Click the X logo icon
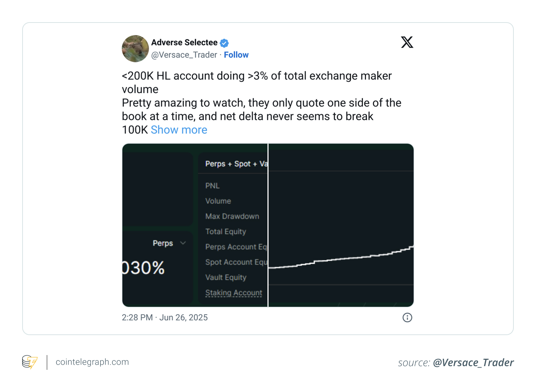The width and height of the screenshot is (536, 392). coord(407,42)
